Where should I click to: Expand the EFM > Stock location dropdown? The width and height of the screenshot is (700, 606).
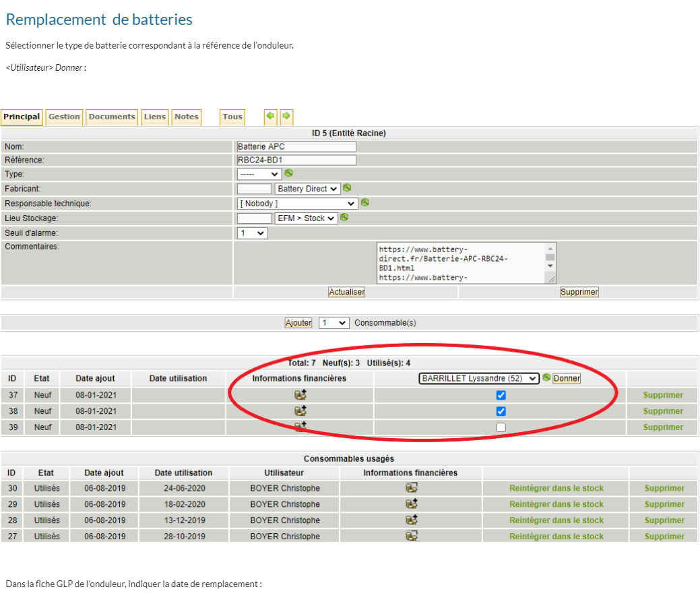(x=306, y=218)
